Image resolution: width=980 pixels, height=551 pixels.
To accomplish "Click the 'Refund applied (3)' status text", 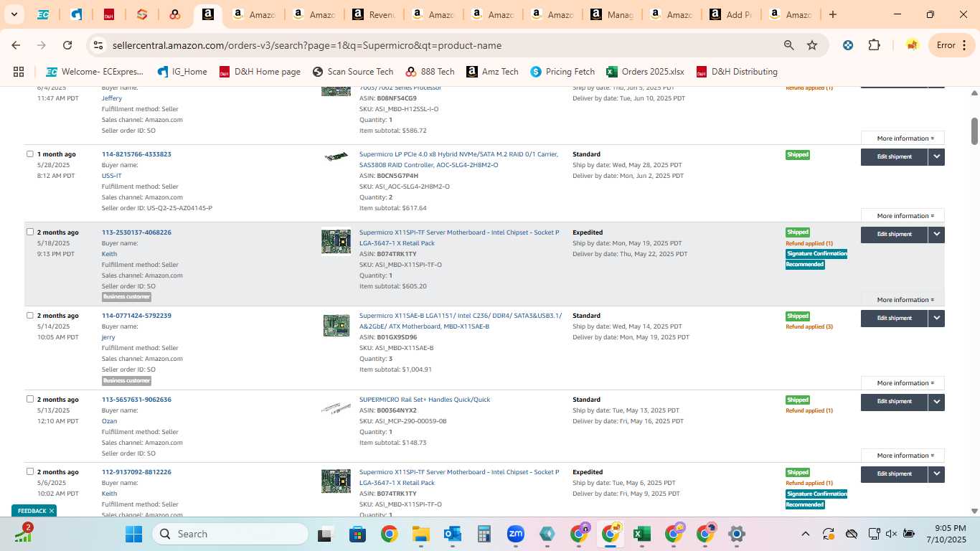I will coord(809,327).
